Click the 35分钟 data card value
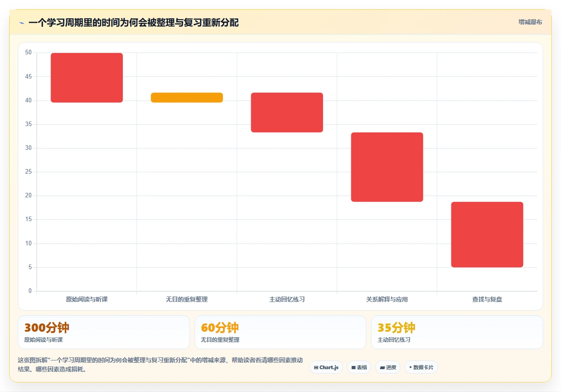This screenshot has height=392, width=561. click(397, 328)
